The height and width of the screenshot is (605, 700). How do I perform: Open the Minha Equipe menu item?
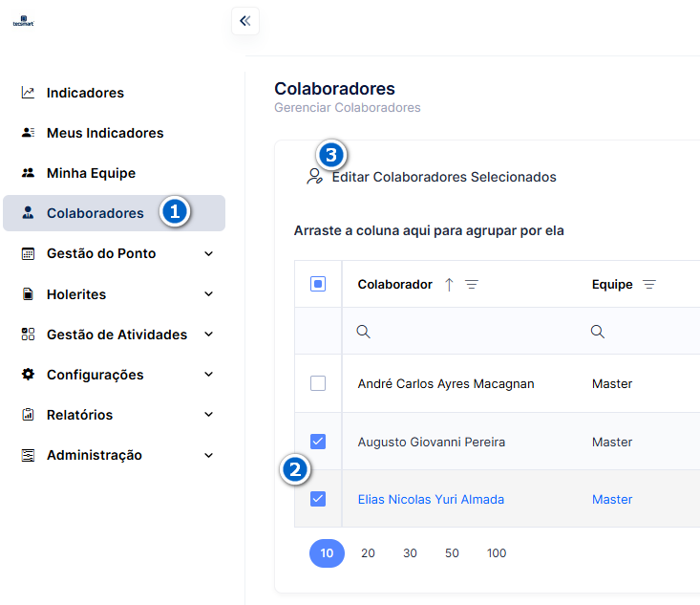click(114, 173)
